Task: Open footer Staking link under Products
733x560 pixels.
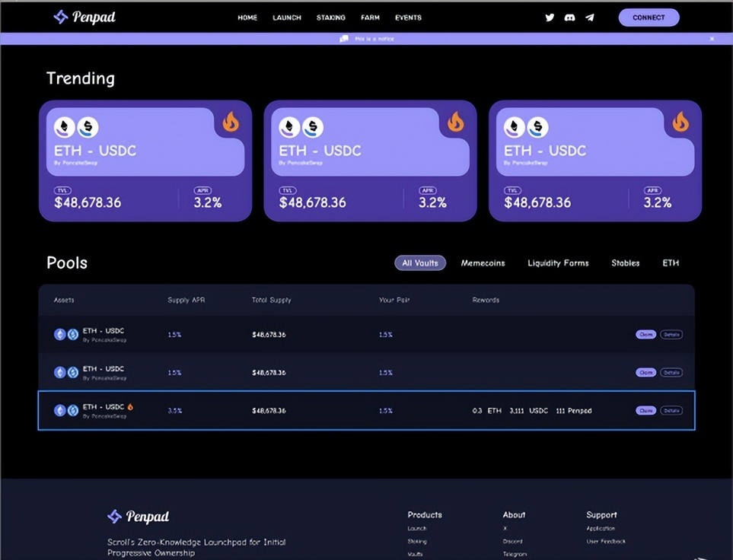Action: 417,541
